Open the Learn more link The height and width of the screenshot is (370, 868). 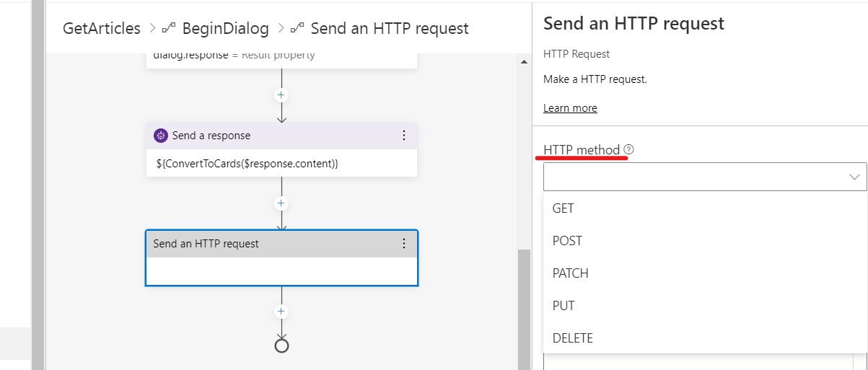tap(570, 108)
